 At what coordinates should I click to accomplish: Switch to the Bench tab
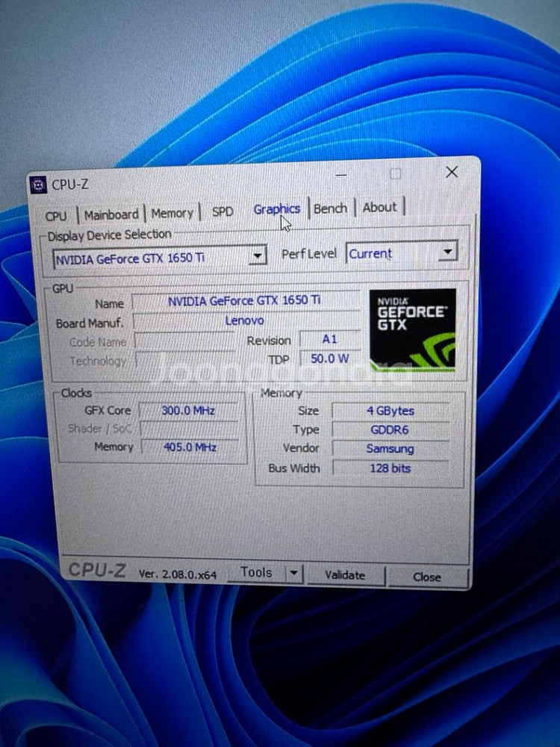[330, 208]
